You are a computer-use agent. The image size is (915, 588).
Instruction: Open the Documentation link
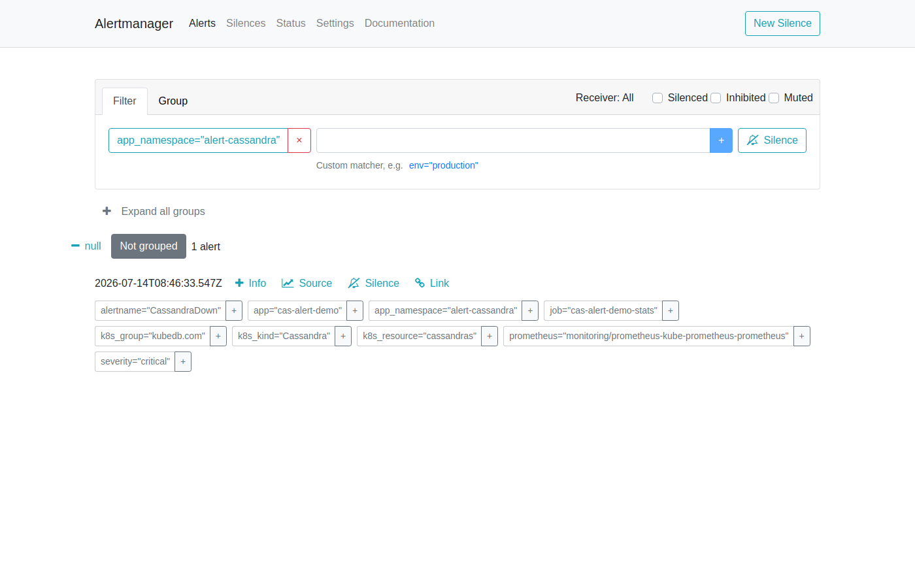399,24
